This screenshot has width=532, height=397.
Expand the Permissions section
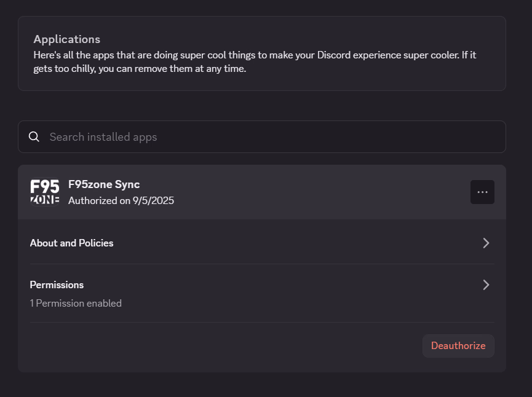tap(262, 293)
